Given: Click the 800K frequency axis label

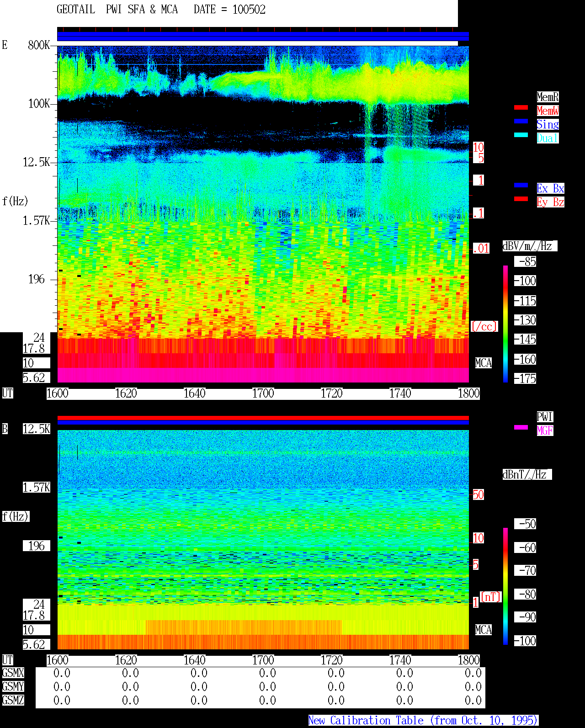Looking at the screenshot, I should click(x=39, y=45).
